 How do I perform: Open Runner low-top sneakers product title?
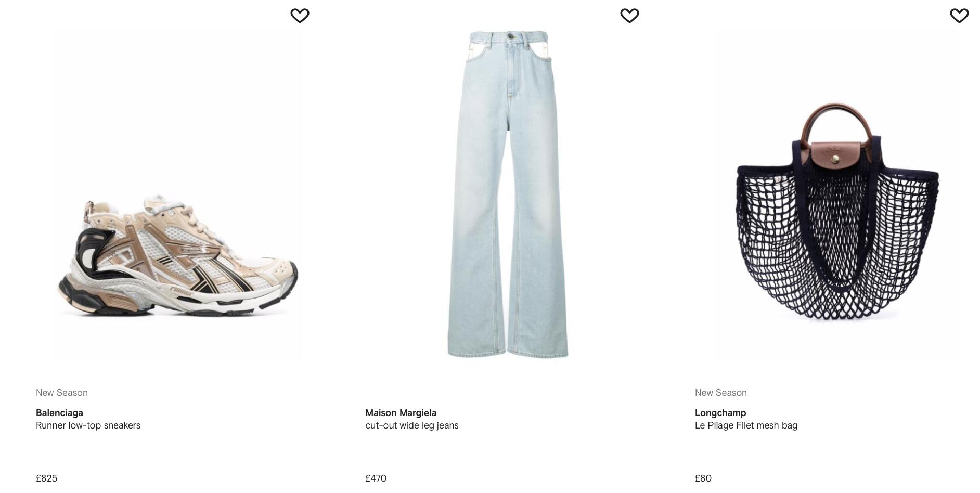click(88, 425)
